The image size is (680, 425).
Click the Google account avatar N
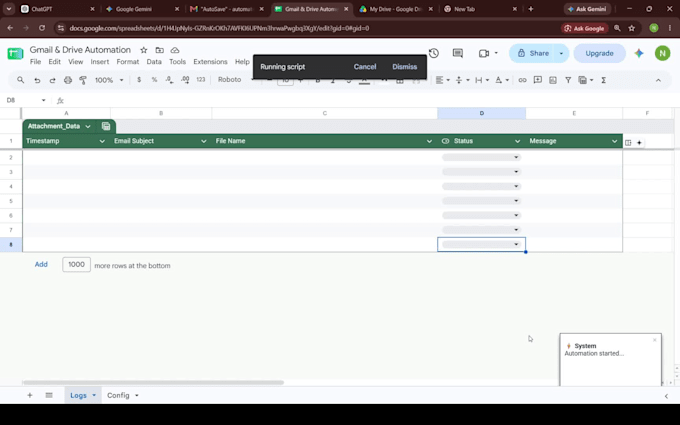pyautogui.click(x=662, y=53)
